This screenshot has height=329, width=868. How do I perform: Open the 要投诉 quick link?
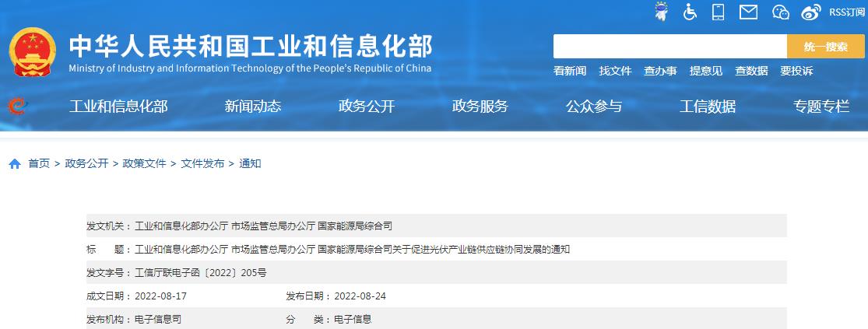tap(796, 71)
